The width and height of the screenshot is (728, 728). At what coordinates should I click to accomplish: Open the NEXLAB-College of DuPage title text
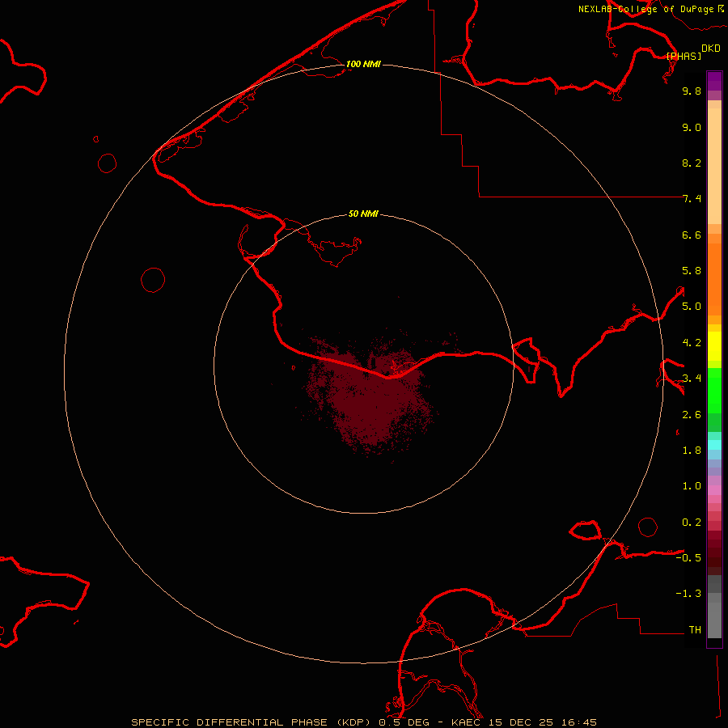click(645, 9)
